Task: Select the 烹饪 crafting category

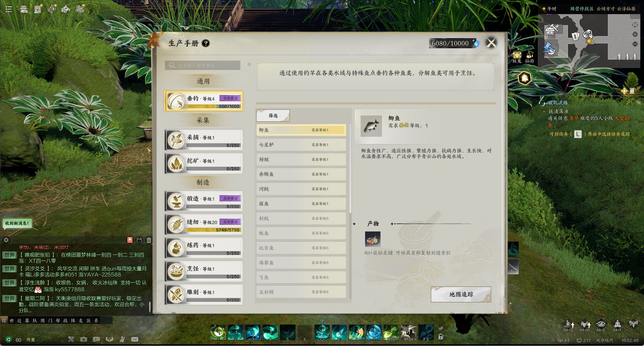Action: pos(203,271)
